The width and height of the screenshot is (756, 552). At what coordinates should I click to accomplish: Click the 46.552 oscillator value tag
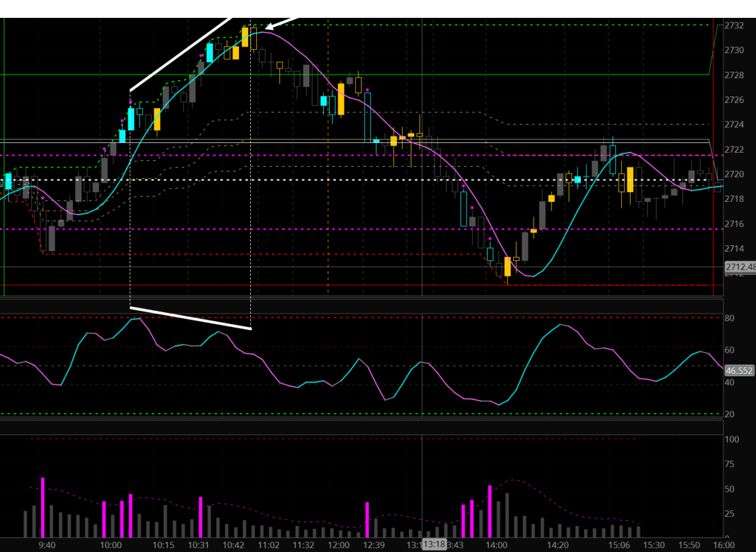(x=739, y=371)
